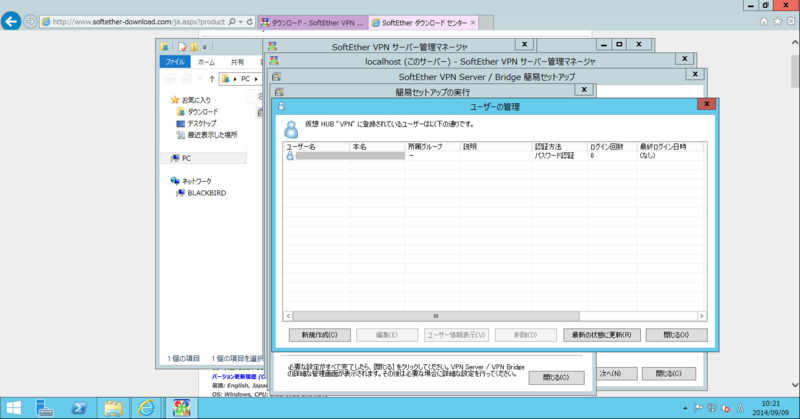Click user list horizontal scrollbar right arrow
This screenshot has height=419, width=800.
tap(702, 316)
